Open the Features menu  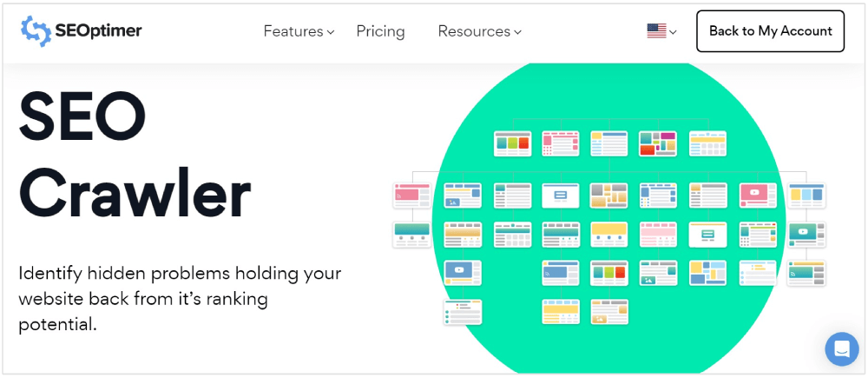[293, 31]
